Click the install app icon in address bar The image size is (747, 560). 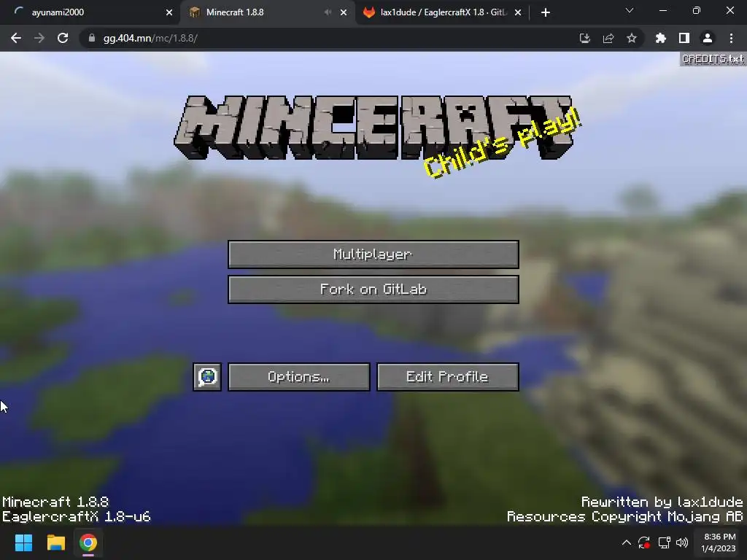(584, 38)
